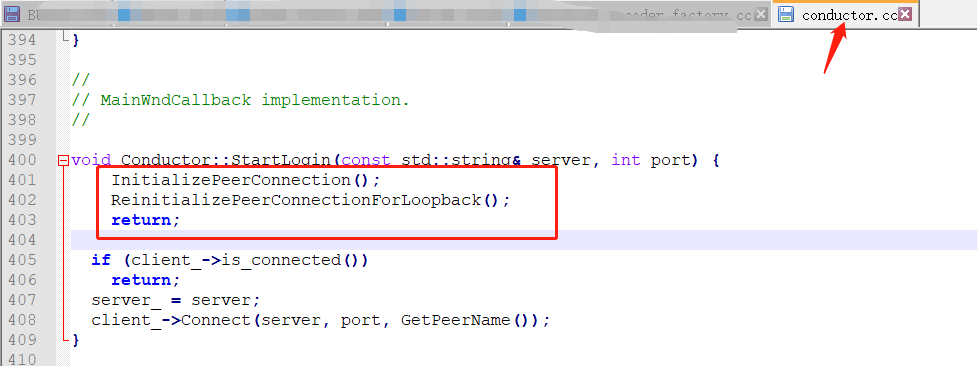
Task: Close the conductor.cc tab
Action: 905,14
